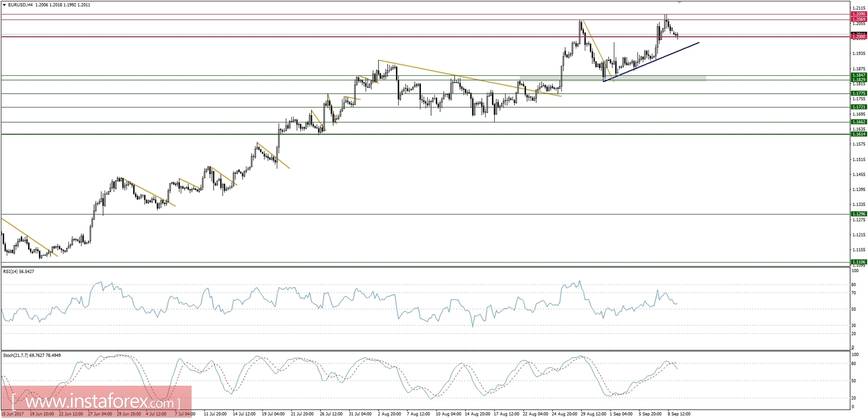Click the 2 Aug 20:00 time label
This screenshot has height=419, width=868.
pyautogui.click(x=389, y=414)
